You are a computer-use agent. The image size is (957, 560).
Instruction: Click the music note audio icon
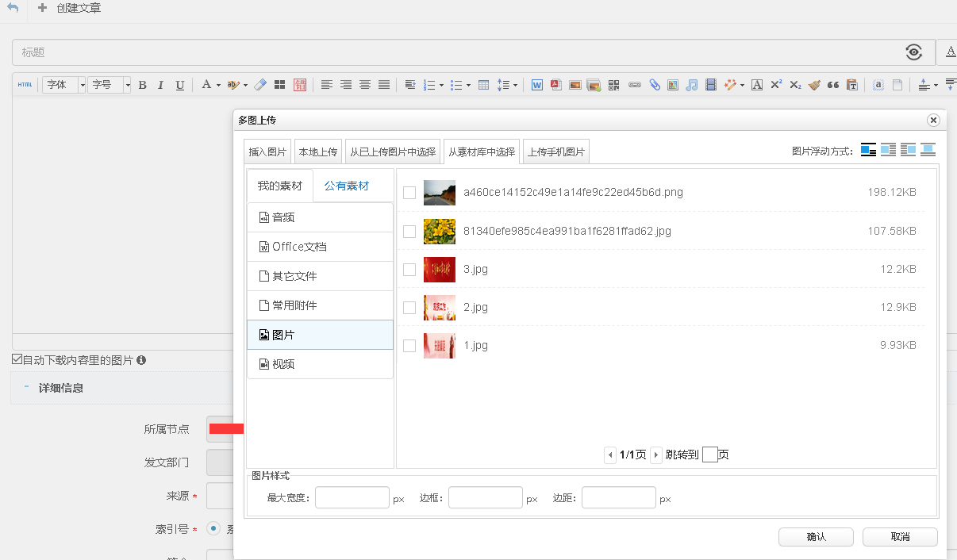tap(692, 85)
